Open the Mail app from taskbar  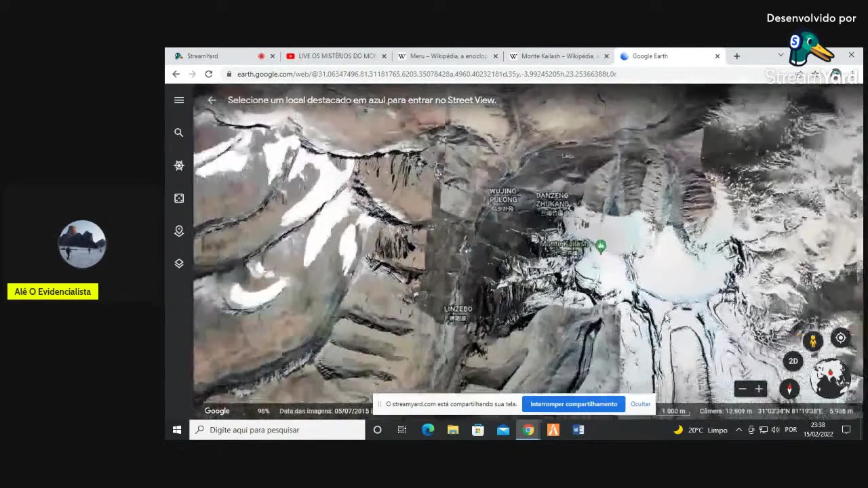pyautogui.click(x=503, y=430)
